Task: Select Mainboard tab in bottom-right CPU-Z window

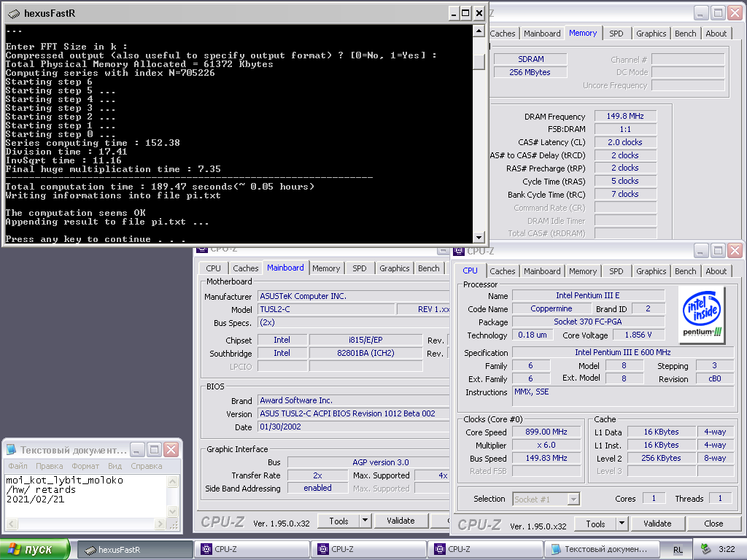Action: 542,271
